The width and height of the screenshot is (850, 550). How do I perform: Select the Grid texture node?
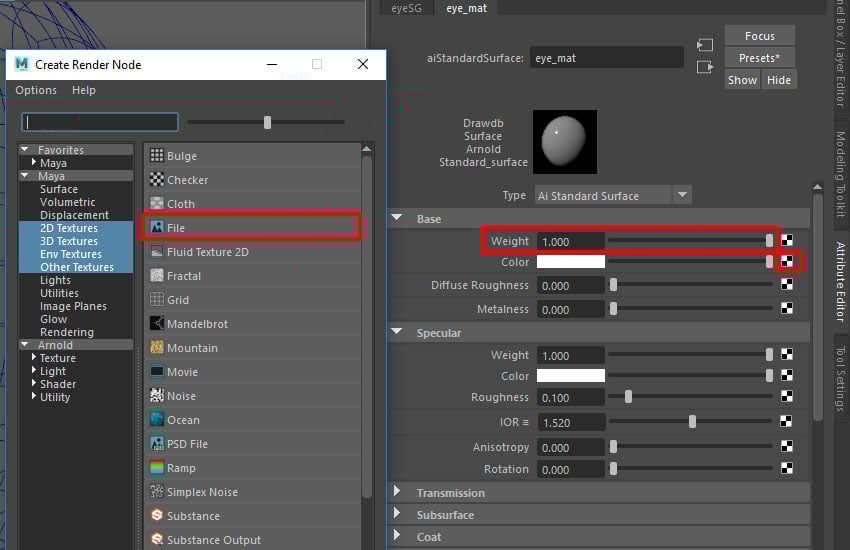pos(253,300)
